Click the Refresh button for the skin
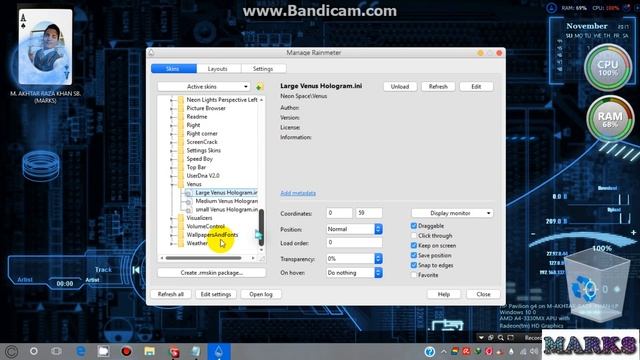 438,87
